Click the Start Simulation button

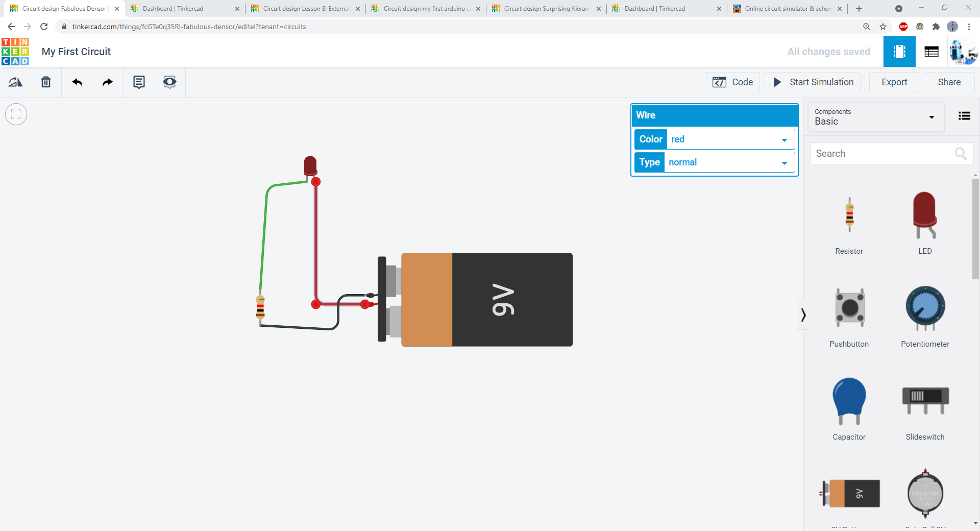point(812,82)
